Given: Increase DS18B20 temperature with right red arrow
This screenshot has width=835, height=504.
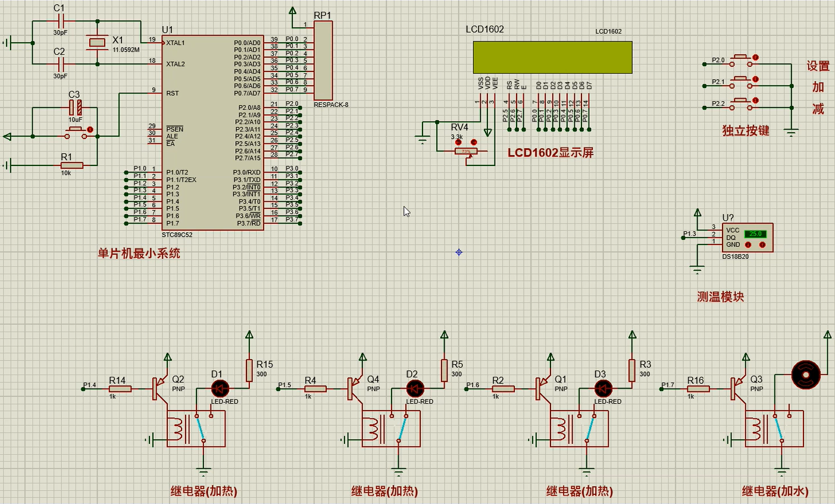Looking at the screenshot, I should click(x=762, y=245).
